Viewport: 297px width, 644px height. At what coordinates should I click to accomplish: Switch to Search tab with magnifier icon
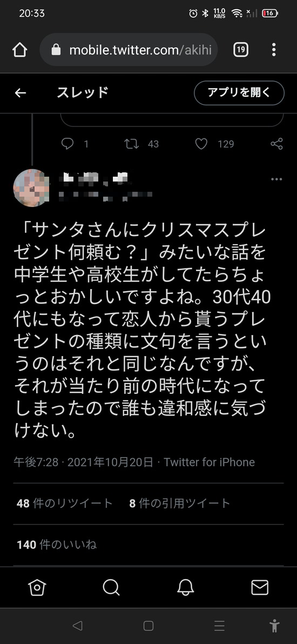(x=111, y=588)
